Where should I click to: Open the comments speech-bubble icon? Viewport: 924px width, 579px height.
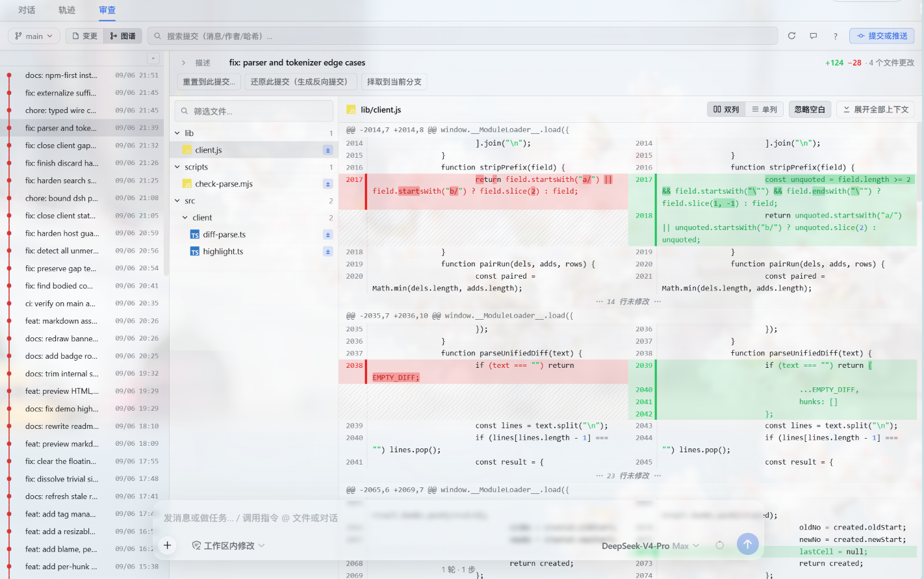click(814, 36)
